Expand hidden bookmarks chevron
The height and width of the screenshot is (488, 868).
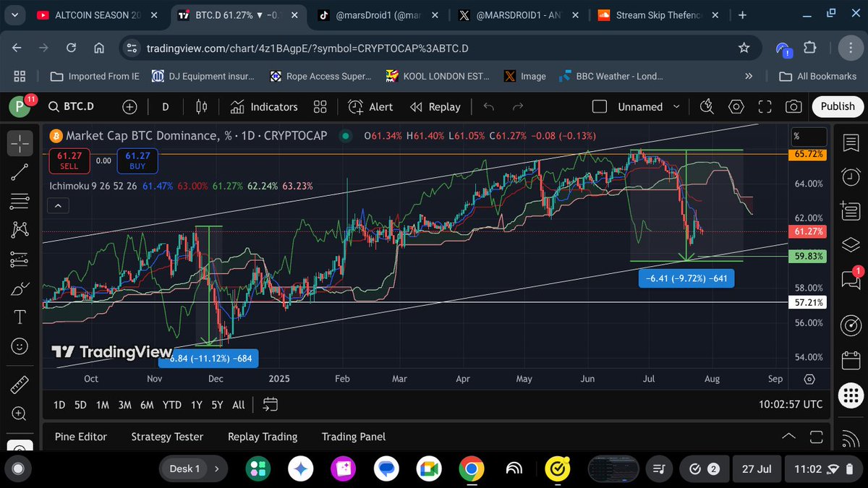(x=749, y=76)
